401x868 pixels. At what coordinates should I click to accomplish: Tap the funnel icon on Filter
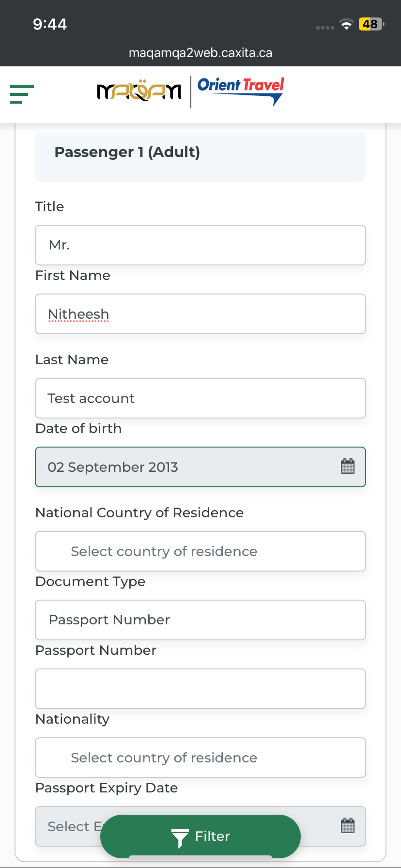click(180, 837)
